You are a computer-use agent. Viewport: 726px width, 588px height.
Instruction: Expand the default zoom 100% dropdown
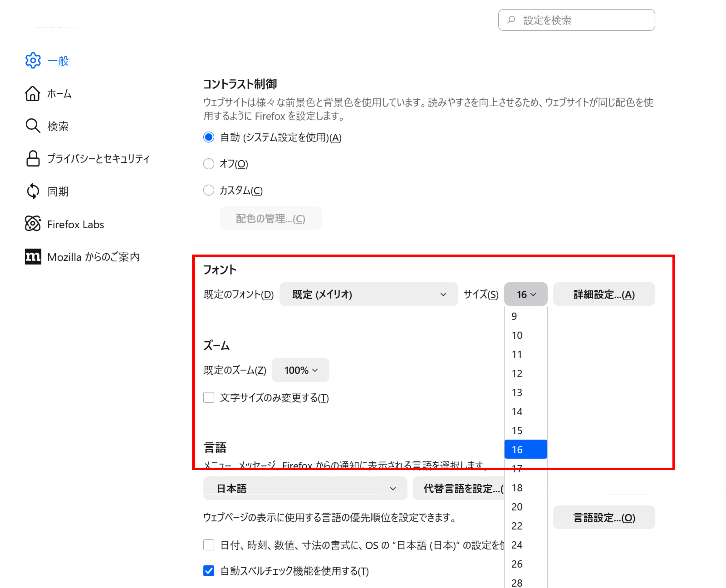pos(300,370)
